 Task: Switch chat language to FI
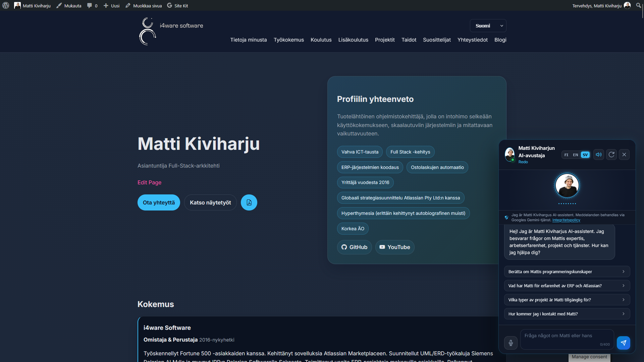click(566, 155)
